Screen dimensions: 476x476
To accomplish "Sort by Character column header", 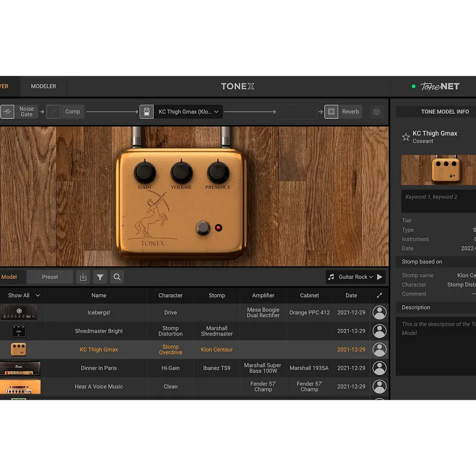I will coord(171,295).
